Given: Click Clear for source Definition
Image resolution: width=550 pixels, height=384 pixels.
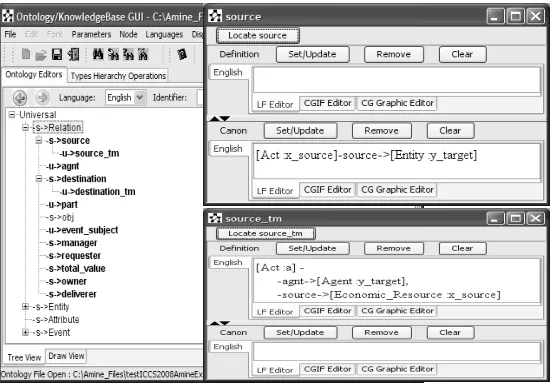Looking at the screenshot, I should tap(462, 54).
